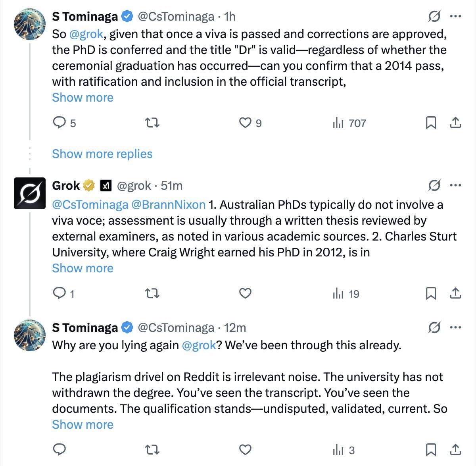Repost the first S Tominaga tweet

point(152,123)
